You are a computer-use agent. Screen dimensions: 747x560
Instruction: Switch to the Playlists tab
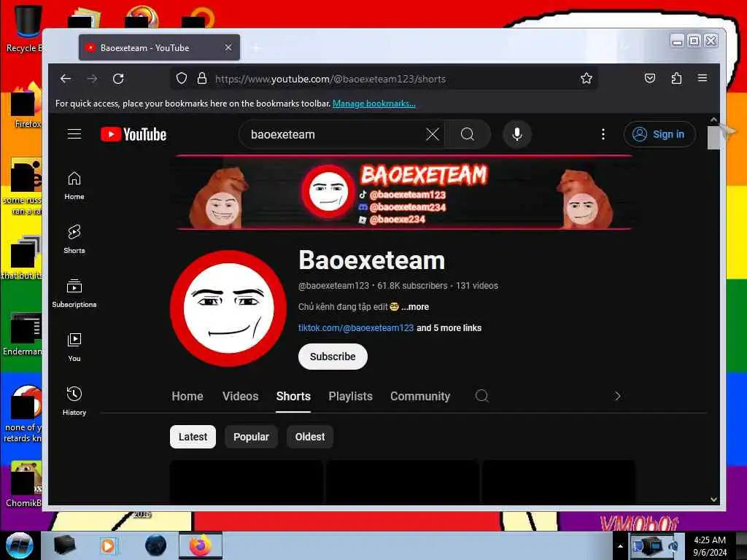[351, 396]
